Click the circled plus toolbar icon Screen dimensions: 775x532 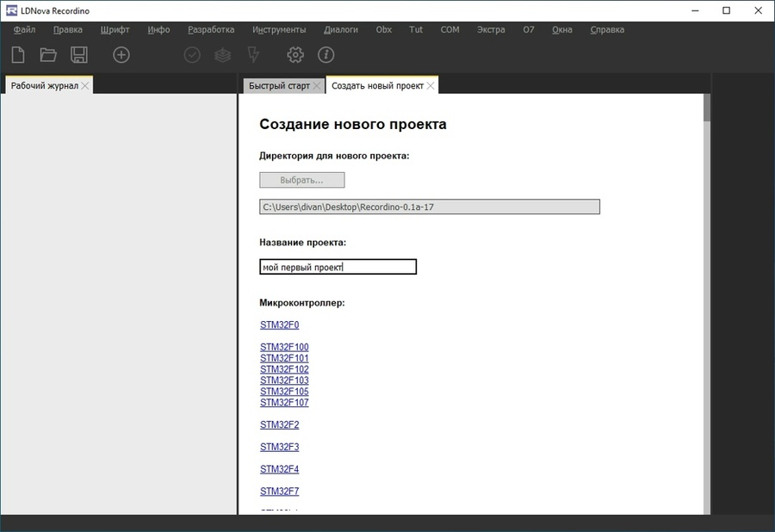point(121,55)
